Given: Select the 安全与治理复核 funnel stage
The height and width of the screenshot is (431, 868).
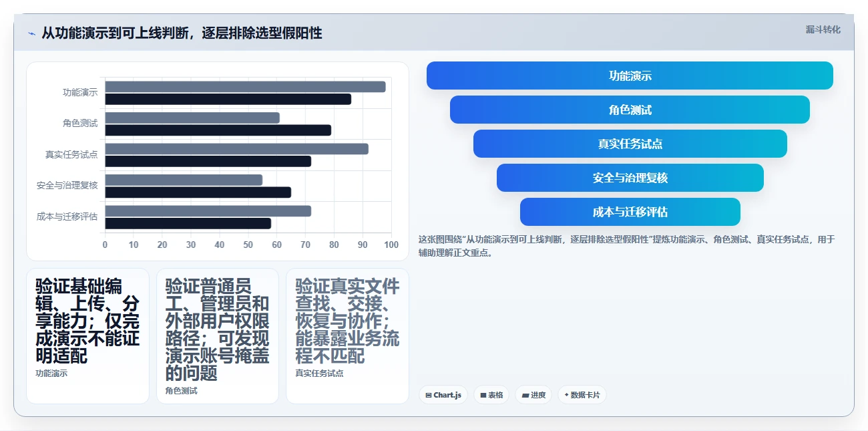Looking at the screenshot, I should (x=630, y=178).
